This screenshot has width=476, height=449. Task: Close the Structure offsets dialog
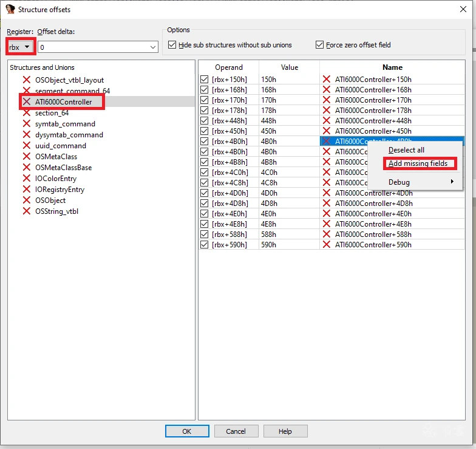(463, 10)
